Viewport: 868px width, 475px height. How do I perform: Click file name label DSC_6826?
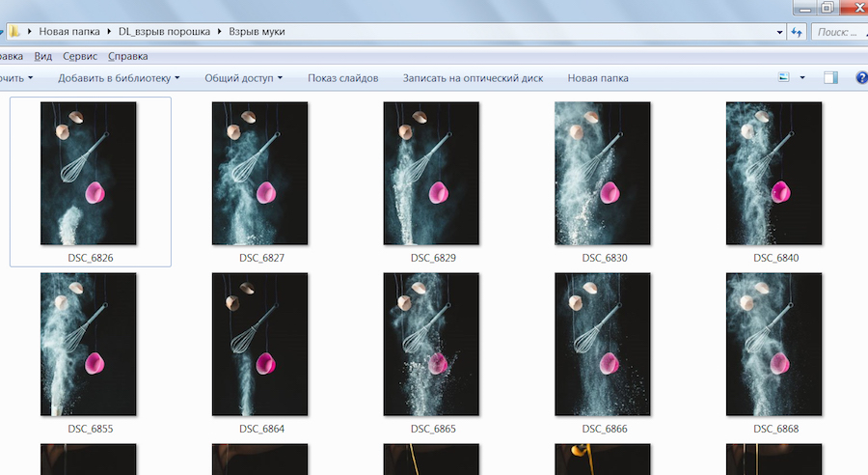coord(91,258)
